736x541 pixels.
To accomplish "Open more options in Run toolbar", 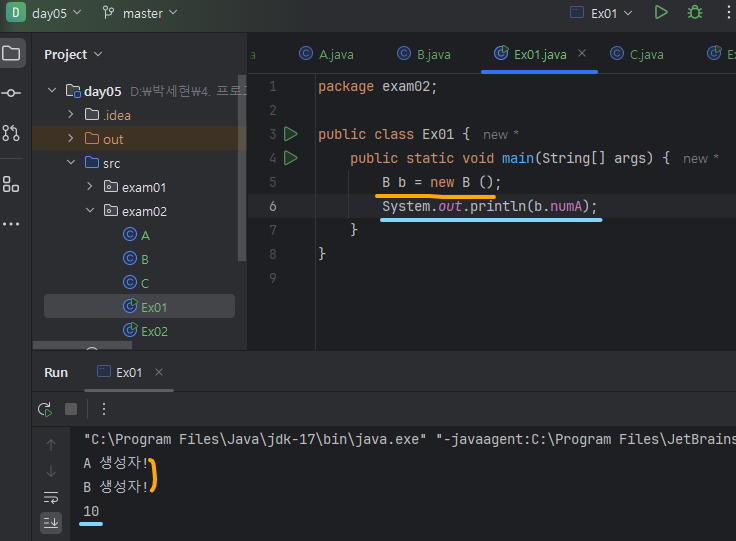I will pos(103,409).
